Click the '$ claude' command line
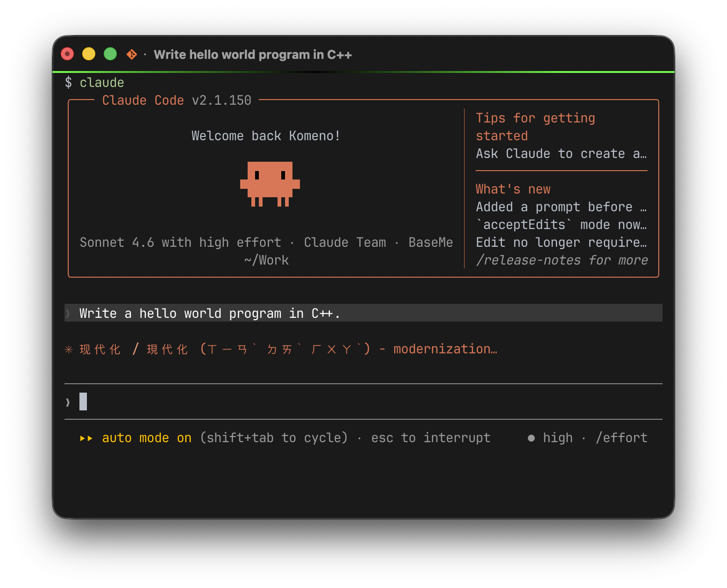 coord(95,83)
